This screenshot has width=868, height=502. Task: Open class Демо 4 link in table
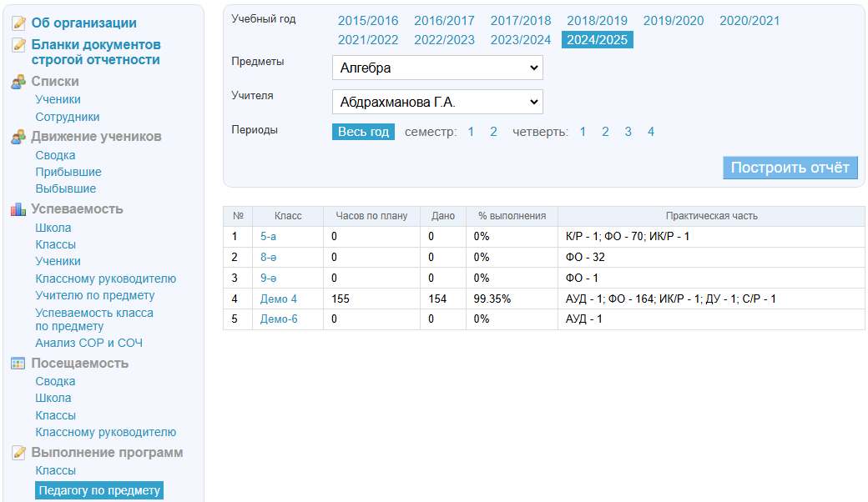pyautogui.click(x=279, y=299)
